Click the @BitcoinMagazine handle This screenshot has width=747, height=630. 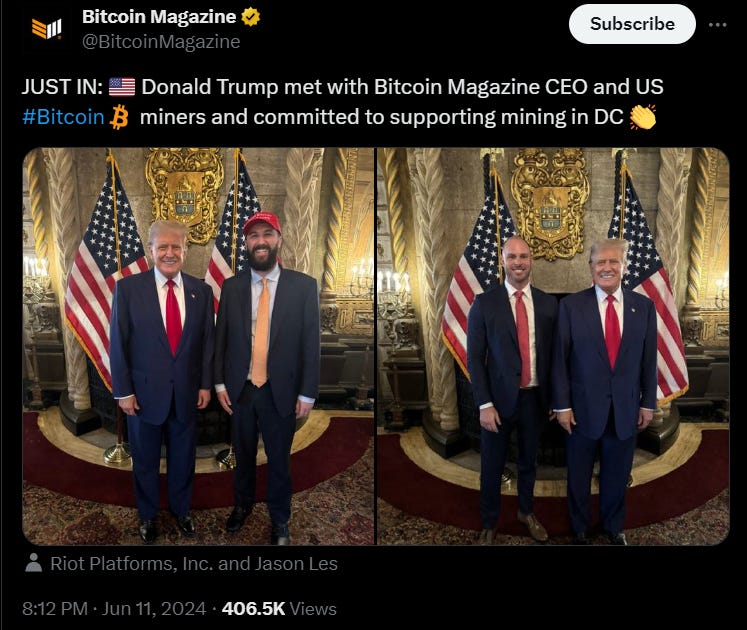point(161,42)
